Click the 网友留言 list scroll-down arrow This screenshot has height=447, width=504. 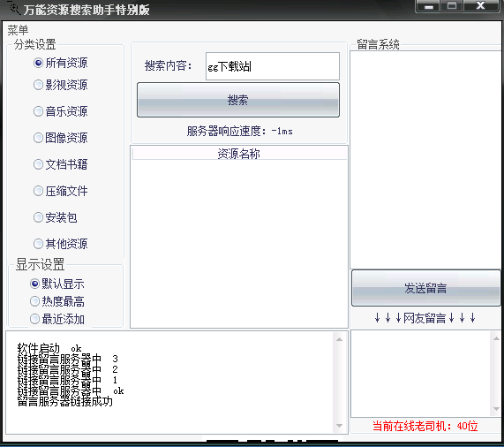tap(496, 409)
